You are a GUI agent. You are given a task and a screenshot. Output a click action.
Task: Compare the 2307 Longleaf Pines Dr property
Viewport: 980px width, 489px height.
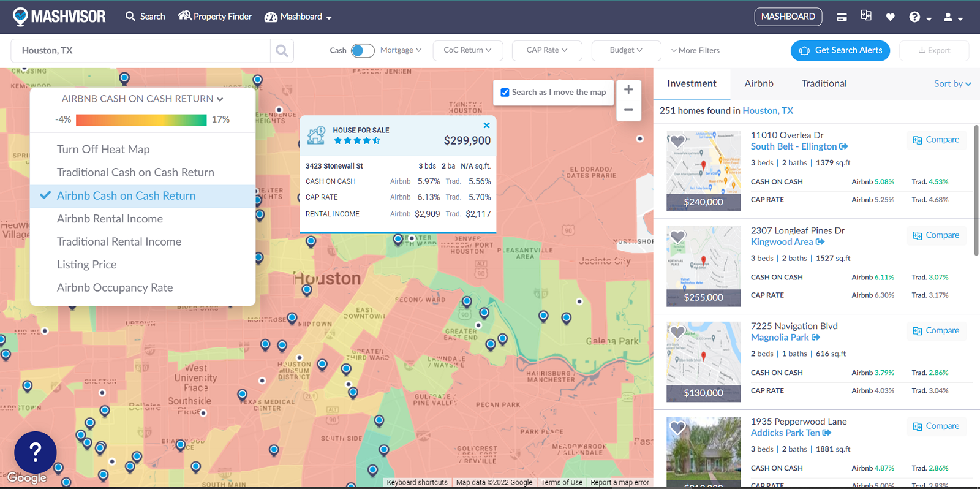(x=936, y=235)
